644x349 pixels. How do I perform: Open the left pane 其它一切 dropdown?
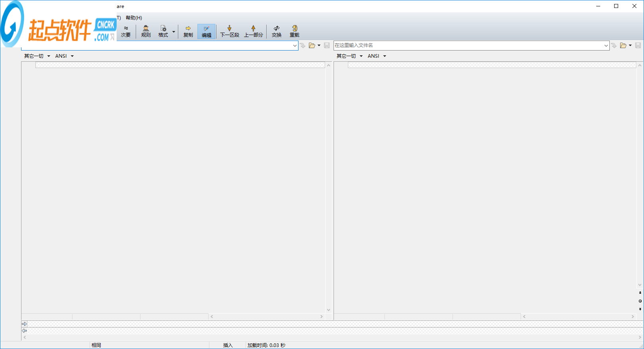37,56
